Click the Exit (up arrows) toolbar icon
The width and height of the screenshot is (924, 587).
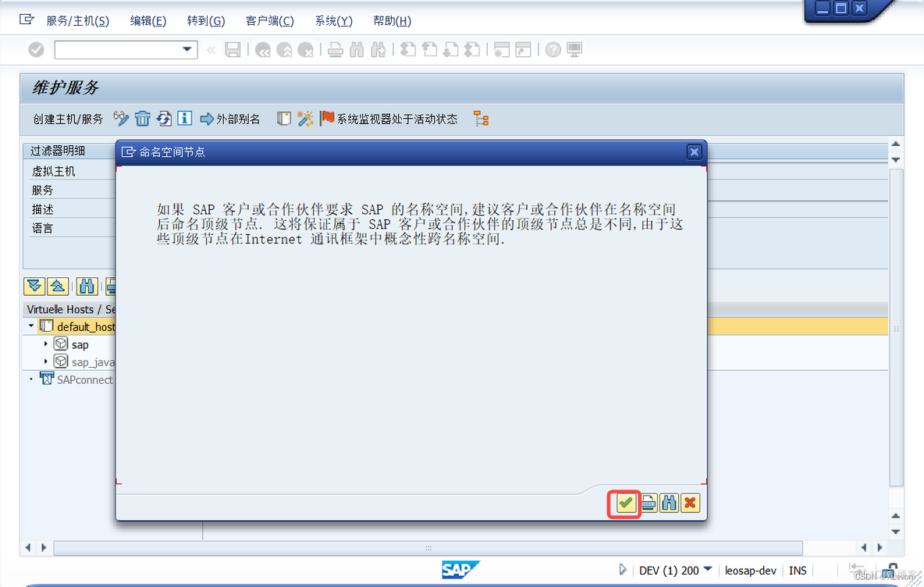tap(284, 50)
